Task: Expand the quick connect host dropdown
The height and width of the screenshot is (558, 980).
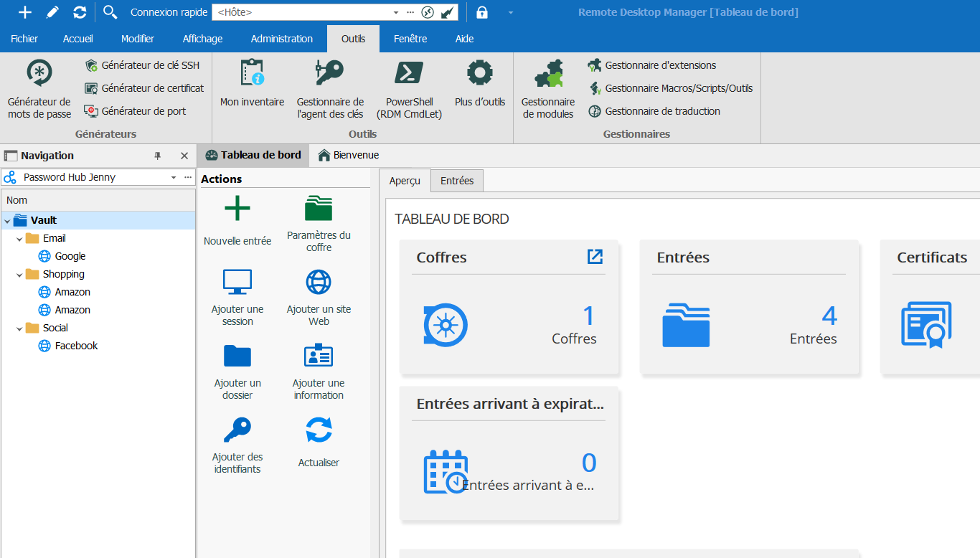Action: tap(396, 12)
